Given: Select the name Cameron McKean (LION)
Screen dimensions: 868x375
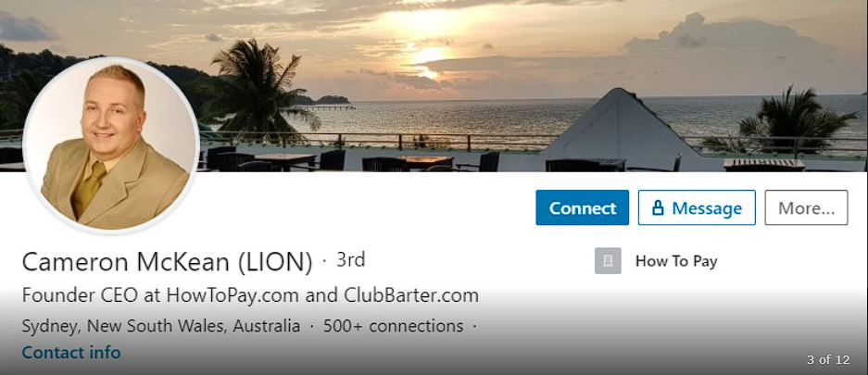Looking at the screenshot, I should pos(167,262).
